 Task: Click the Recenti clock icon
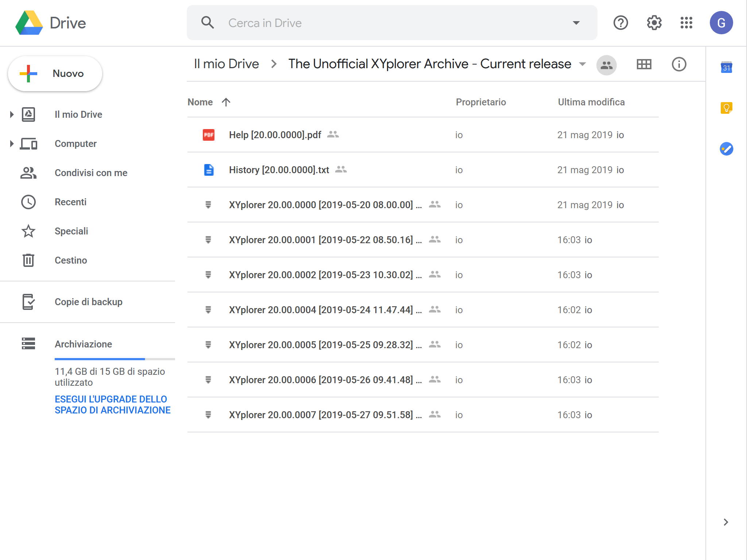(x=28, y=202)
